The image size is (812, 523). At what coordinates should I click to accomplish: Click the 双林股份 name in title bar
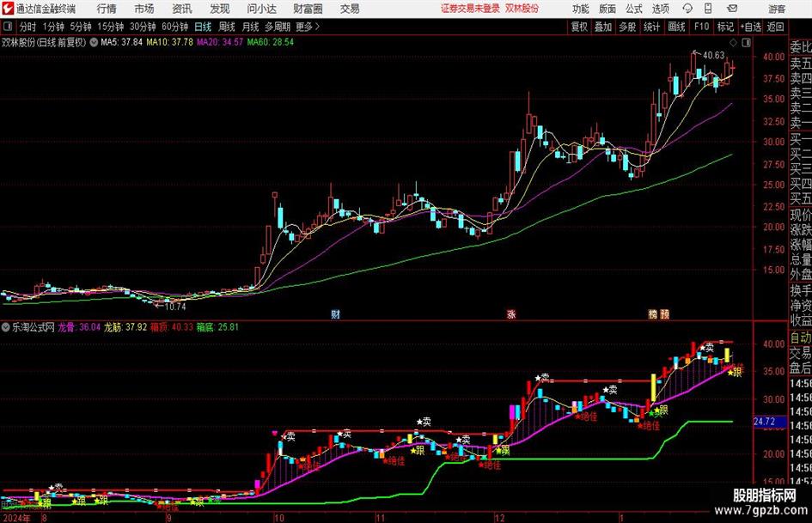521,9
